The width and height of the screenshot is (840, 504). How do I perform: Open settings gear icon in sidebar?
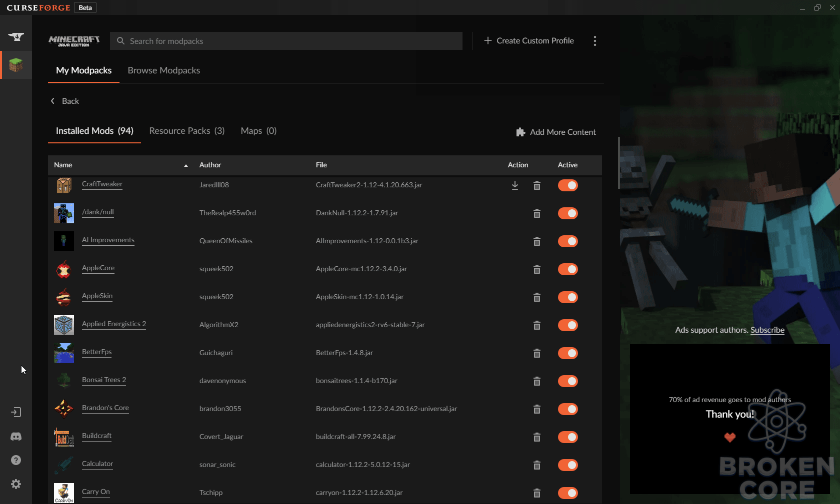pos(16,484)
